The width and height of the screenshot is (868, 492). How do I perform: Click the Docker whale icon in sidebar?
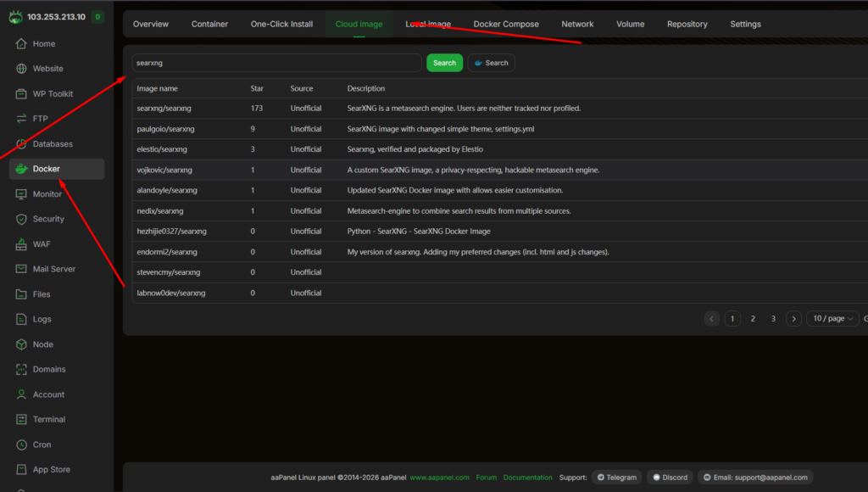tap(21, 169)
